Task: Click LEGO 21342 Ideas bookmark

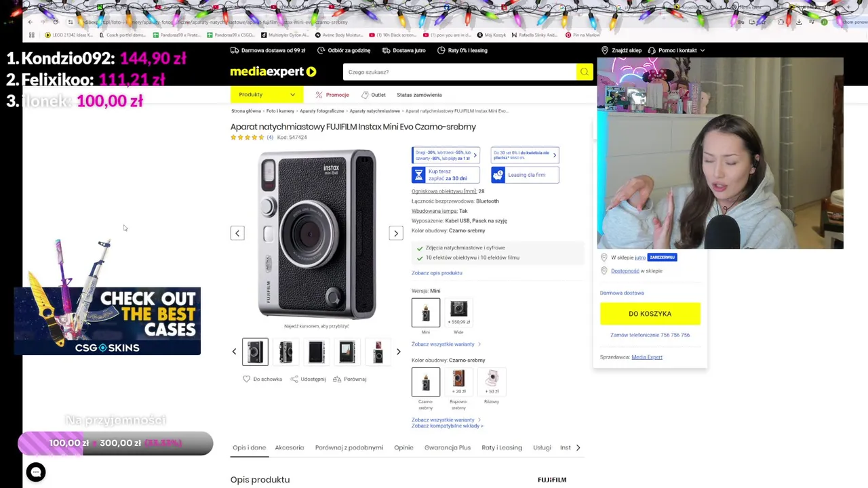Action: click(68, 35)
